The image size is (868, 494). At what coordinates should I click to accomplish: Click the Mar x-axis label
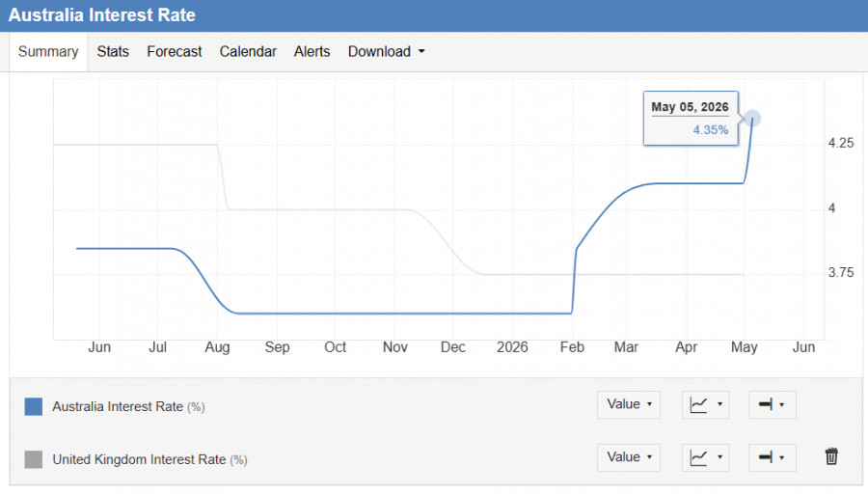pyautogui.click(x=626, y=347)
